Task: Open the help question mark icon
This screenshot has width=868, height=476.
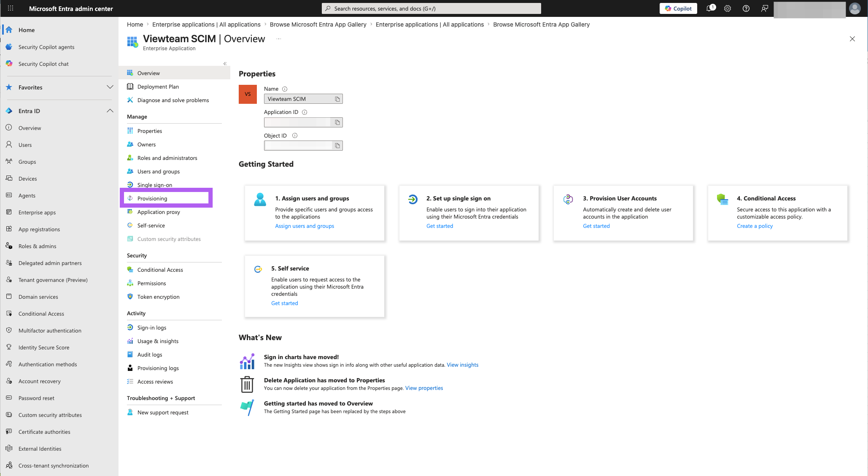Action: coord(746,8)
